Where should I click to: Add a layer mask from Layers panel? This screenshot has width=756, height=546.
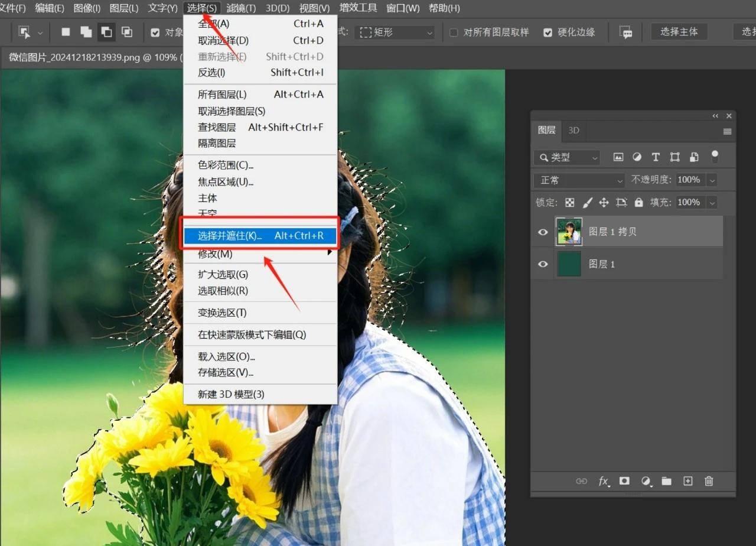click(624, 481)
